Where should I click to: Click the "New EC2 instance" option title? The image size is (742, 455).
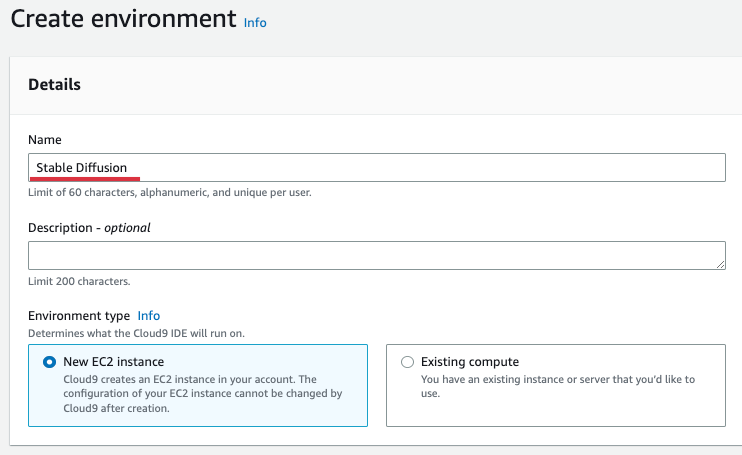point(111,362)
